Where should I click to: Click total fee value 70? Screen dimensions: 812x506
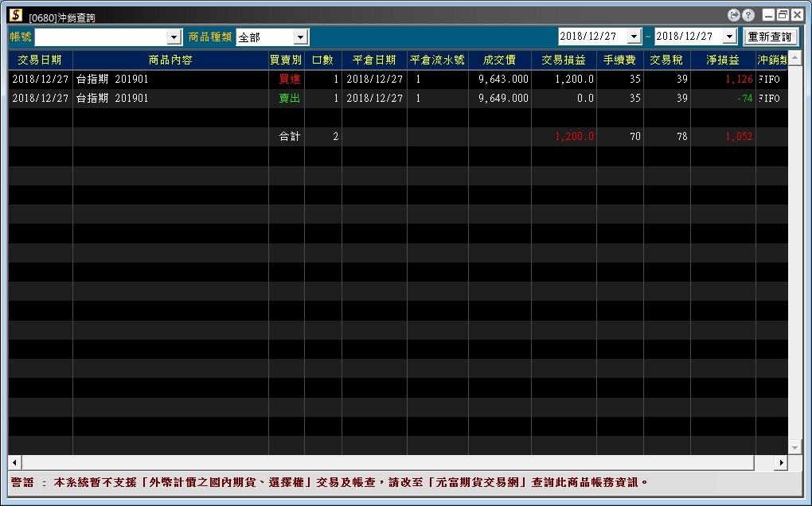tap(635, 137)
